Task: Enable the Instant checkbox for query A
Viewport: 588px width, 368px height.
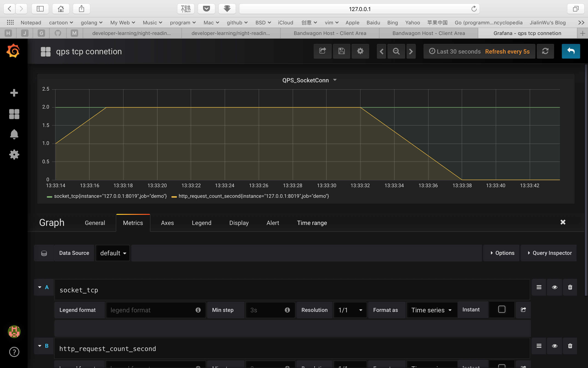Action: (x=502, y=309)
